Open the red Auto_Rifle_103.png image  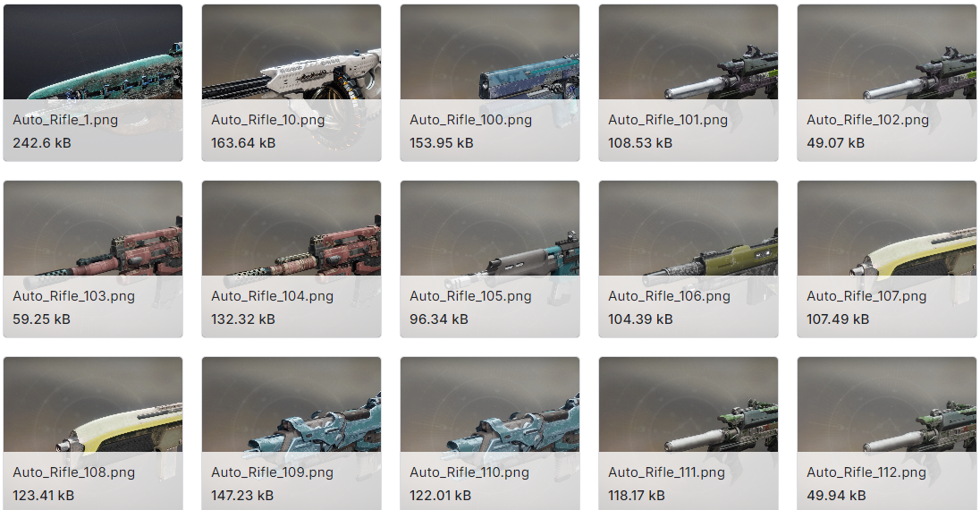point(93,259)
